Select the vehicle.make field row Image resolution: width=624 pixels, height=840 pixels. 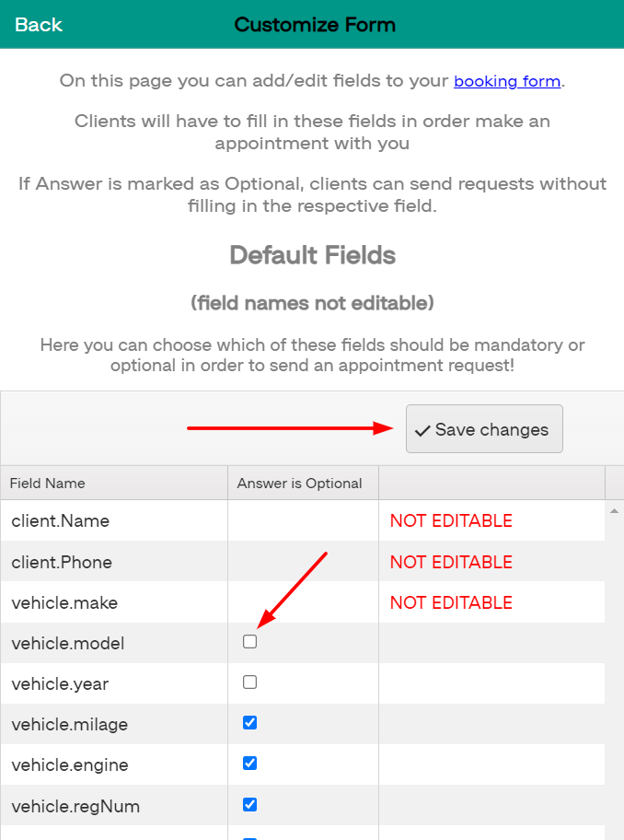click(x=110, y=601)
